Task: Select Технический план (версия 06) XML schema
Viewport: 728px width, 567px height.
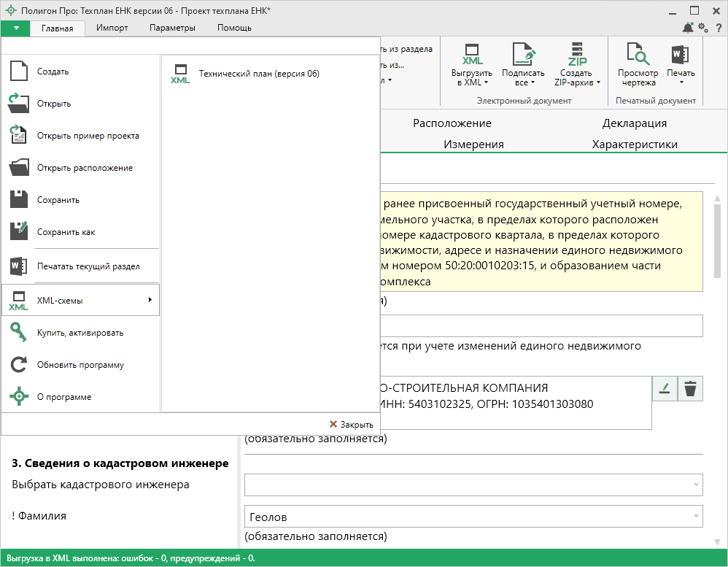Action: [x=258, y=74]
